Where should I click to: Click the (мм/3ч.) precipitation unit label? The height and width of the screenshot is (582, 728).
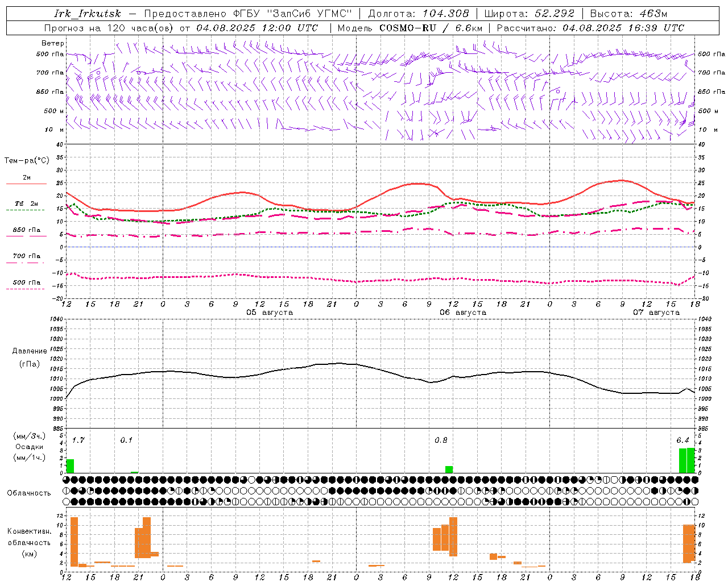tap(30, 436)
